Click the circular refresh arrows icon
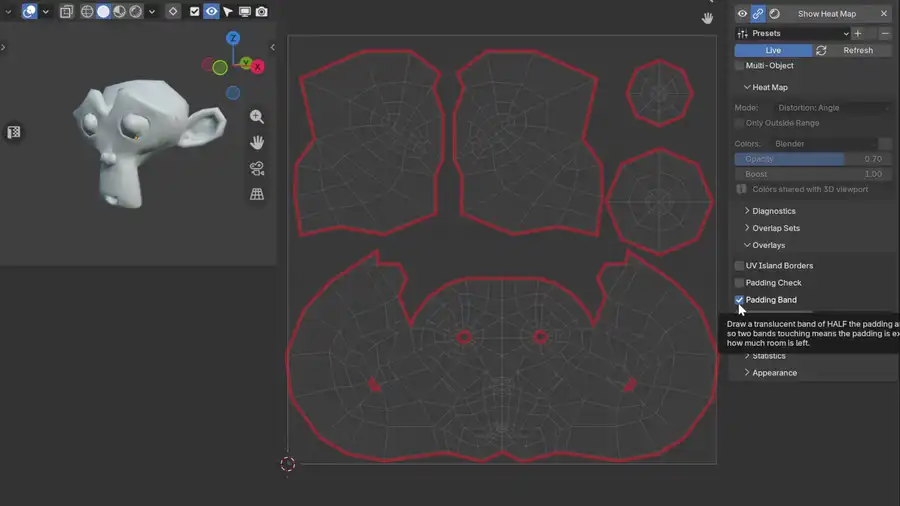Image resolution: width=900 pixels, height=506 pixels. pos(821,50)
